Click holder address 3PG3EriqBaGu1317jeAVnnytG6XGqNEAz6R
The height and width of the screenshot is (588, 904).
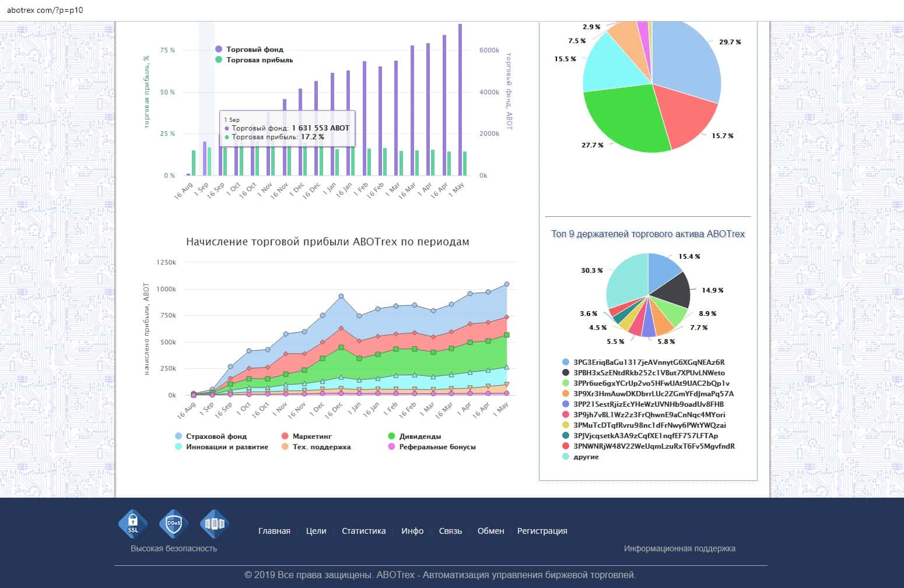coord(644,362)
